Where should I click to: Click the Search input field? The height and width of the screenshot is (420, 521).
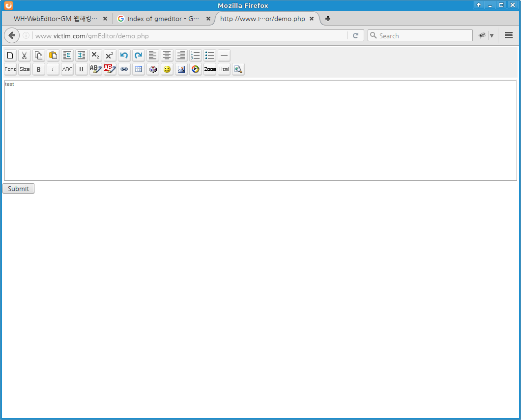coord(420,35)
